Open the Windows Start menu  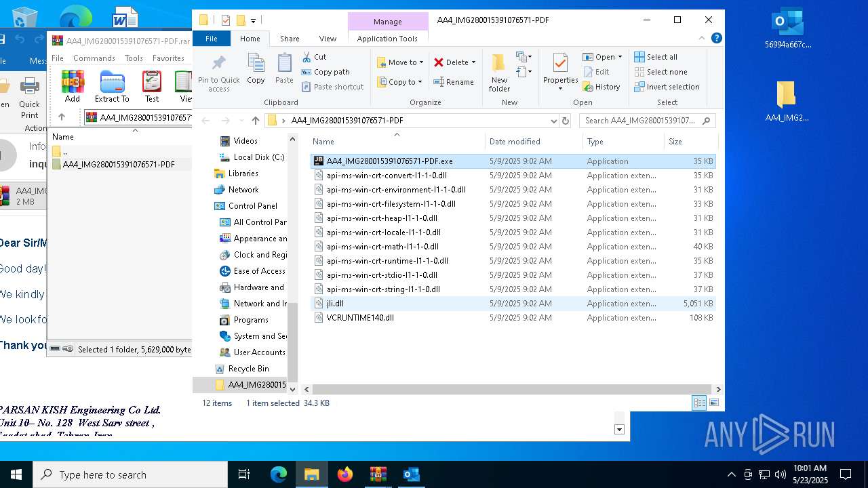click(x=16, y=474)
